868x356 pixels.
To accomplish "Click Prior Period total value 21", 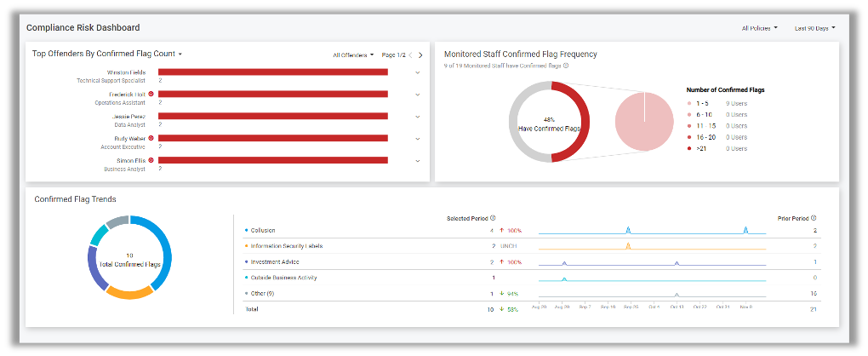I will pos(814,309).
